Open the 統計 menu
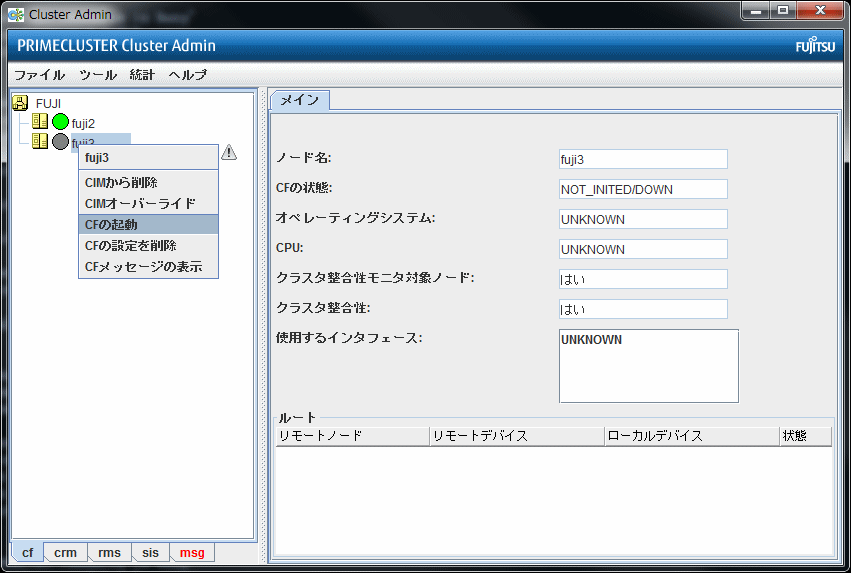Viewport: 851px width, 573px height. pyautogui.click(x=142, y=75)
